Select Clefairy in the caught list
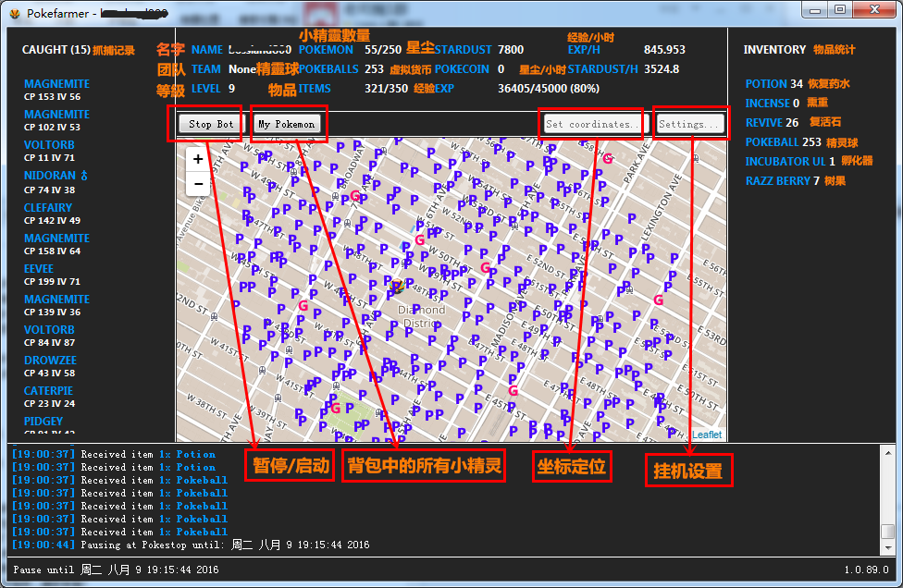The width and height of the screenshot is (903, 588). (48, 208)
